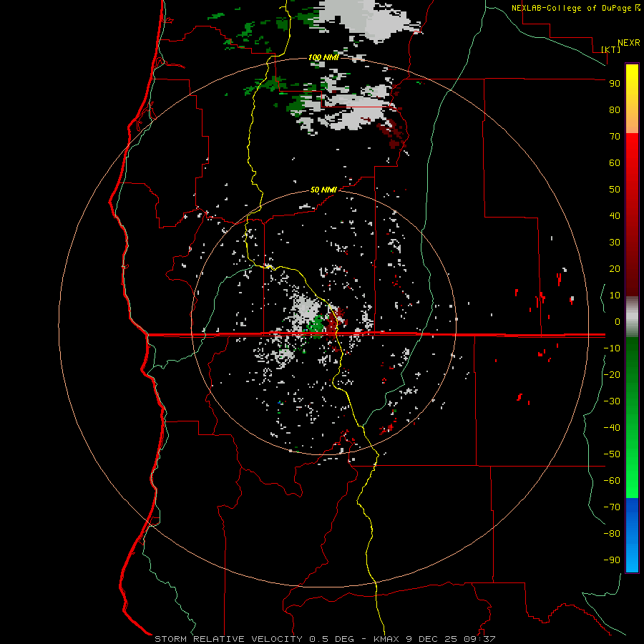Click the "-50" scale value
The width and height of the screenshot is (644, 644).
[x=612, y=454]
